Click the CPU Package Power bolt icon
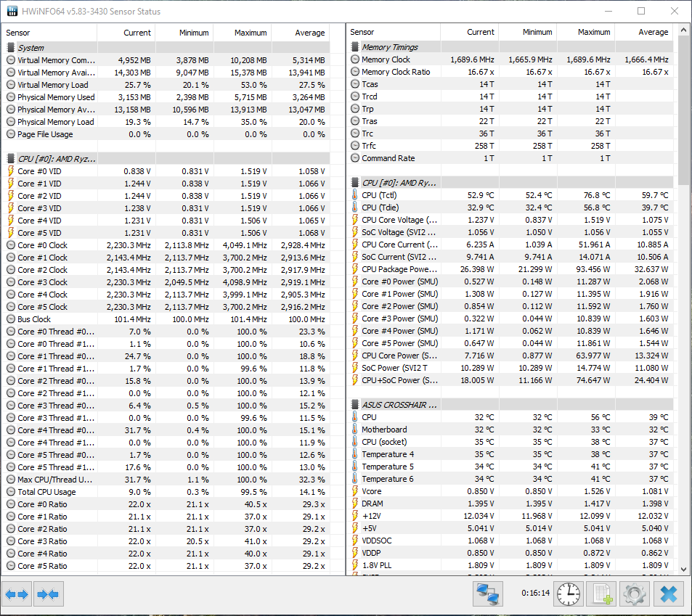This screenshot has width=692, height=616. [x=355, y=269]
